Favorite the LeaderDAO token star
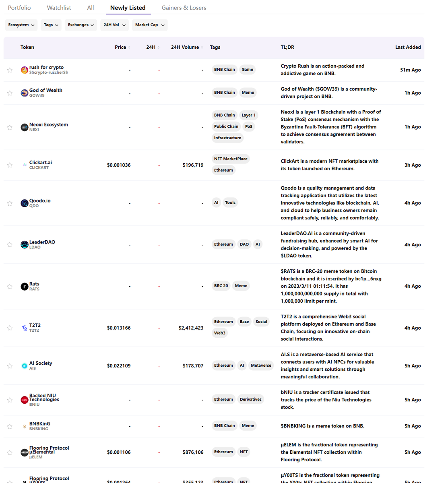 [10, 245]
